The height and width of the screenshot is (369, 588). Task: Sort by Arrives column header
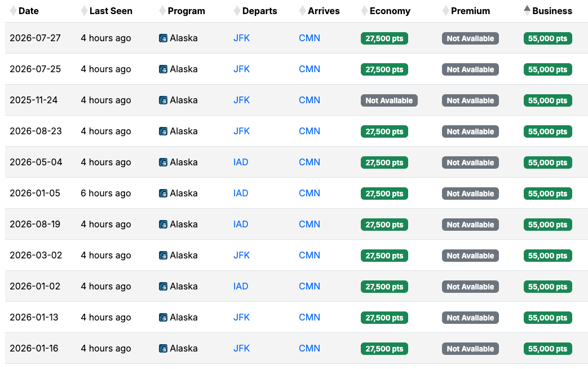[x=324, y=11]
